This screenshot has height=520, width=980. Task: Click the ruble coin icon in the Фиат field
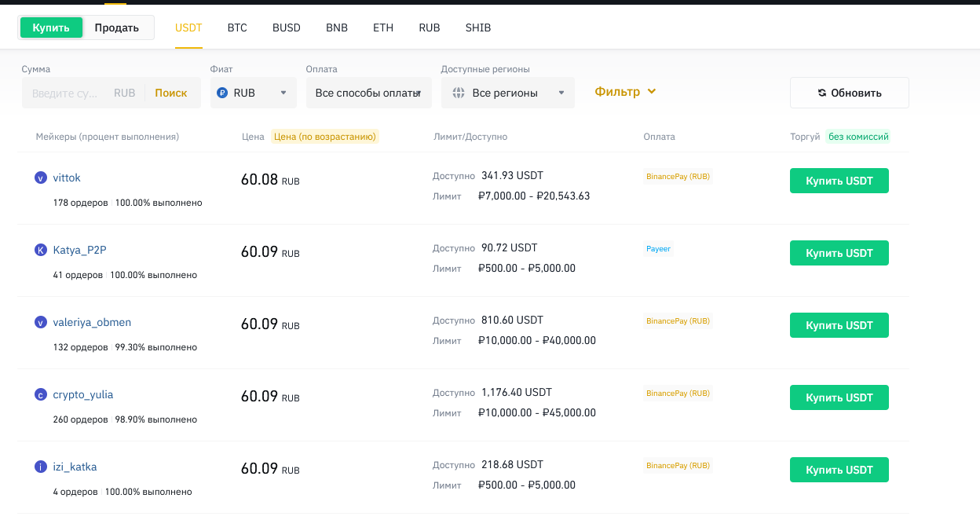click(x=222, y=93)
